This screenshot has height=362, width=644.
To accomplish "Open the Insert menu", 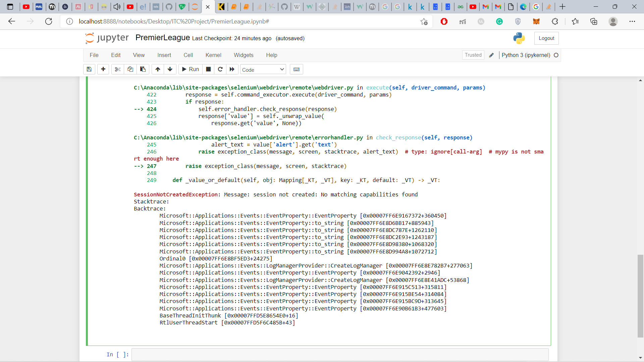I will pyautogui.click(x=164, y=55).
